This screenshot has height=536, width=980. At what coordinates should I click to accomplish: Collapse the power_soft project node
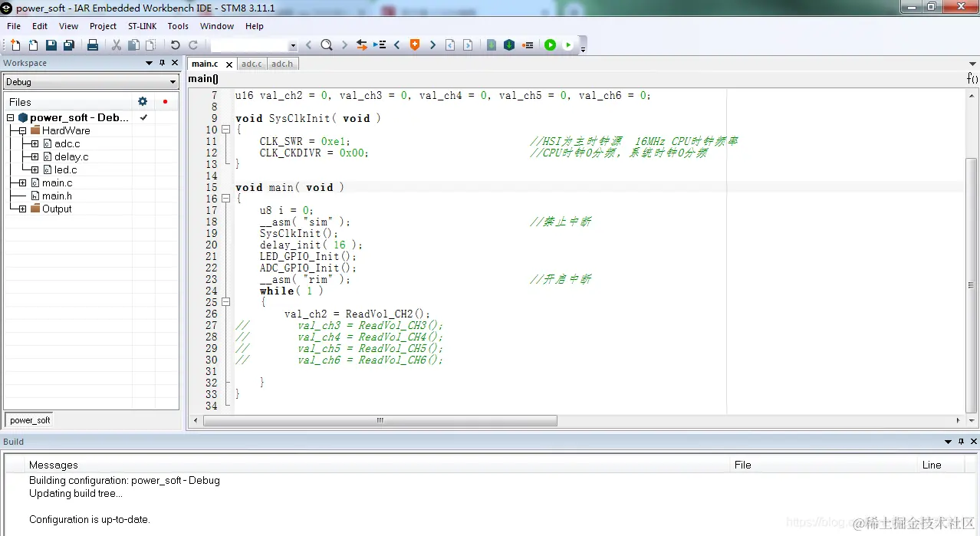[x=11, y=118]
